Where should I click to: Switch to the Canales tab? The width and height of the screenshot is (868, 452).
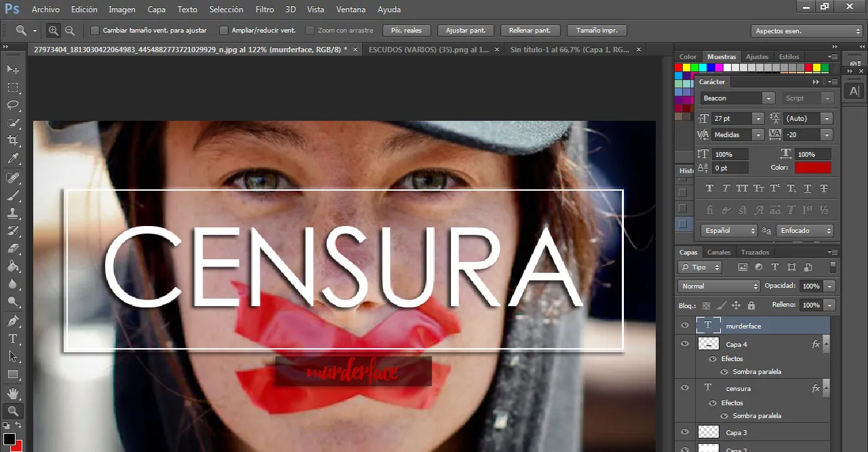coord(719,252)
